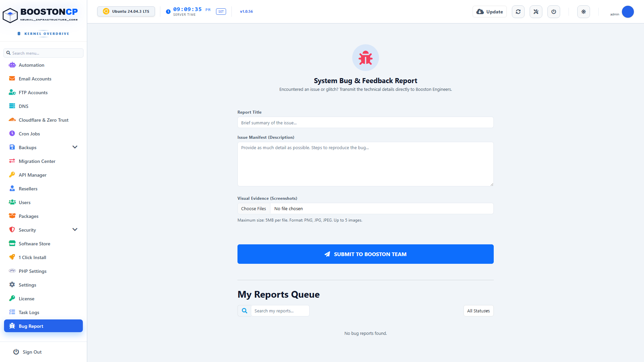Go to FTP Accounts

[43, 93]
